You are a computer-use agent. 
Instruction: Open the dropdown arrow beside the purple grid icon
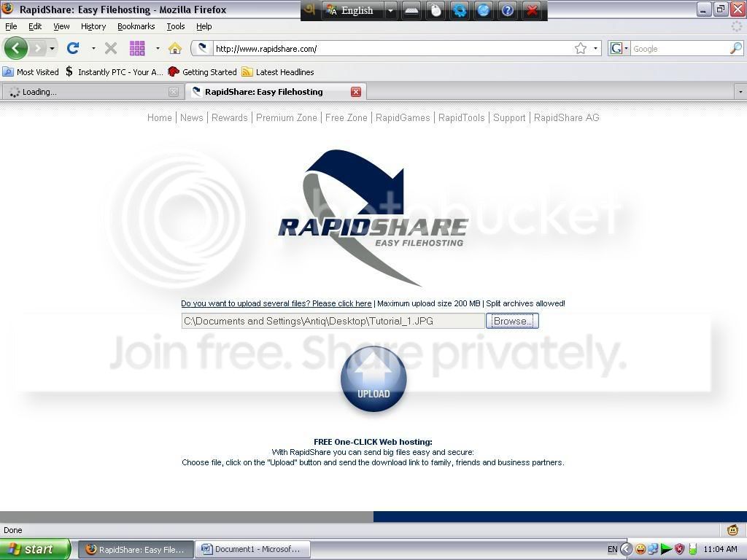158,48
